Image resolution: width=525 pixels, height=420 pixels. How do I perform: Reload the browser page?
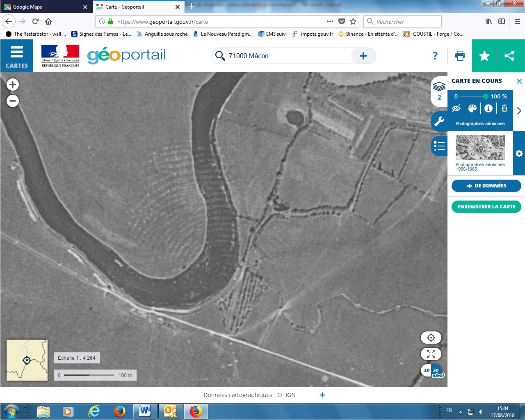point(35,21)
